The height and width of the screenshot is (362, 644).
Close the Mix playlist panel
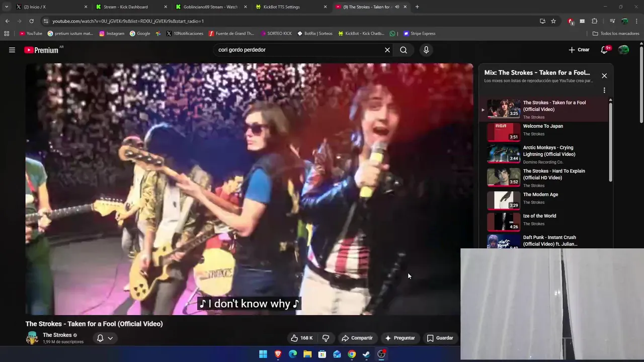point(604,76)
